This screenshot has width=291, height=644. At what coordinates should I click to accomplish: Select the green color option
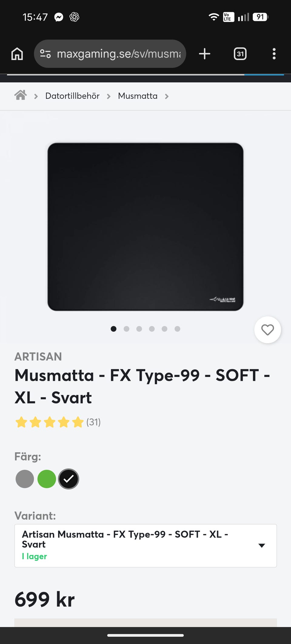[47, 479]
